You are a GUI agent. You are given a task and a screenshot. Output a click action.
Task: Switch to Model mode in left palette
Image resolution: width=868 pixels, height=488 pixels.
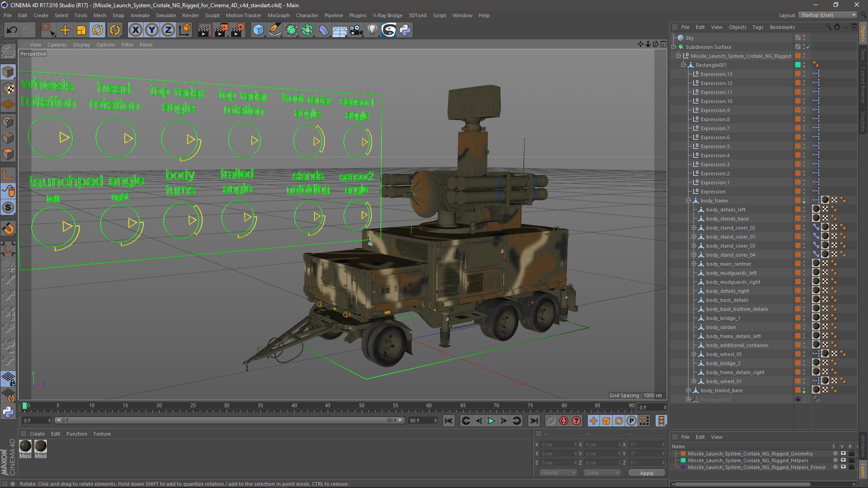click(x=8, y=72)
